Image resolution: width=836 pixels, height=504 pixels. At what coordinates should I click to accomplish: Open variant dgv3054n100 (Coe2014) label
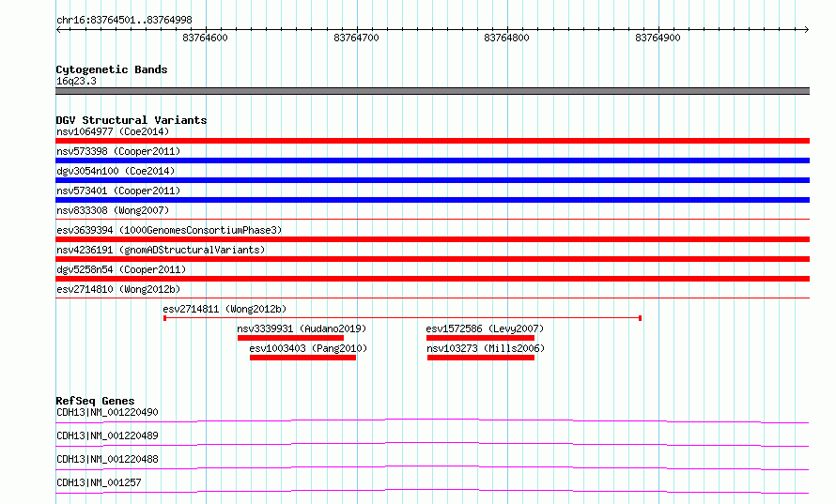(x=116, y=171)
